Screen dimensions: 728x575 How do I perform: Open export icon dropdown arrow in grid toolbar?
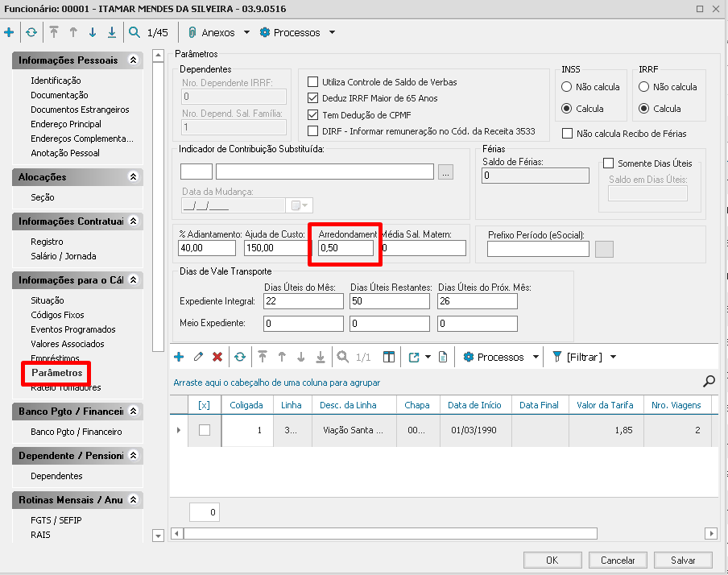click(428, 357)
